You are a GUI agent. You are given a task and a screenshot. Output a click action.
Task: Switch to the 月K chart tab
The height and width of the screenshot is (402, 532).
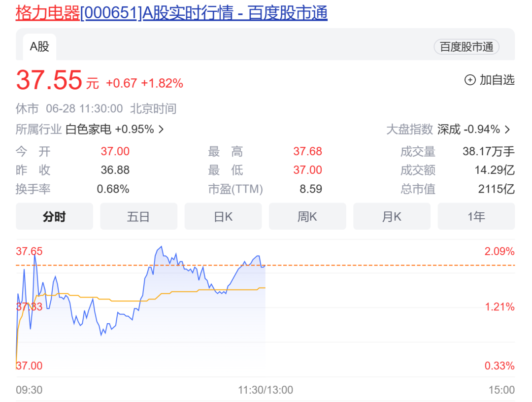pyautogui.click(x=392, y=216)
